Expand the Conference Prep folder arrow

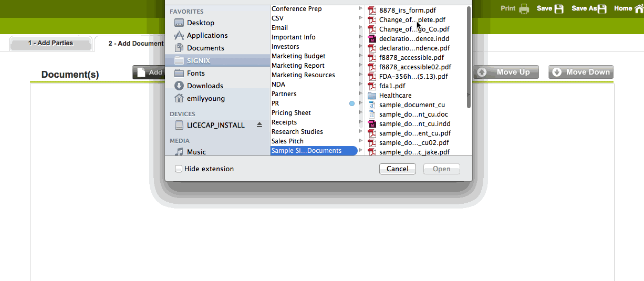pos(361,8)
